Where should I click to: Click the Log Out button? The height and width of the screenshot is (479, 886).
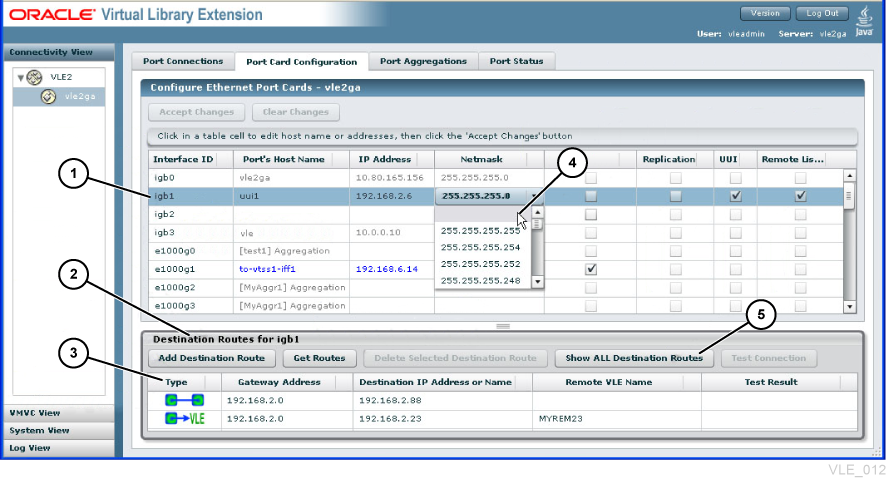(822, 14)
